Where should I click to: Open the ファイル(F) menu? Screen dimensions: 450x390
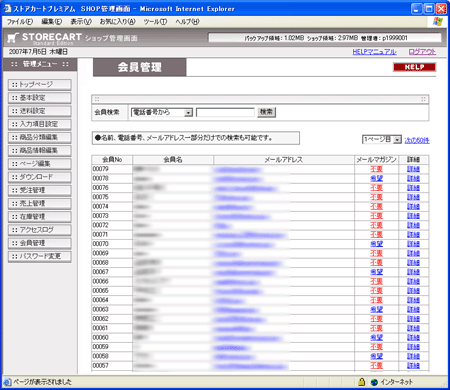point(20,22)
